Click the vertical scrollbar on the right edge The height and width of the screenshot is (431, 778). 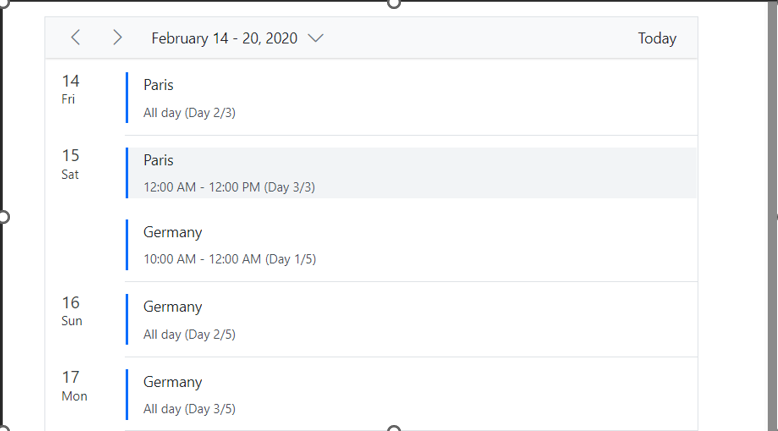tap(772, 215)
